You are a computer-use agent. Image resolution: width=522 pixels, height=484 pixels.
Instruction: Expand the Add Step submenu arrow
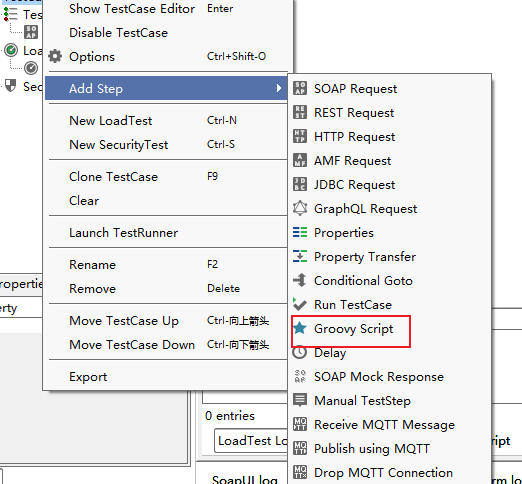pyautogui.click(x=279, y=88)
